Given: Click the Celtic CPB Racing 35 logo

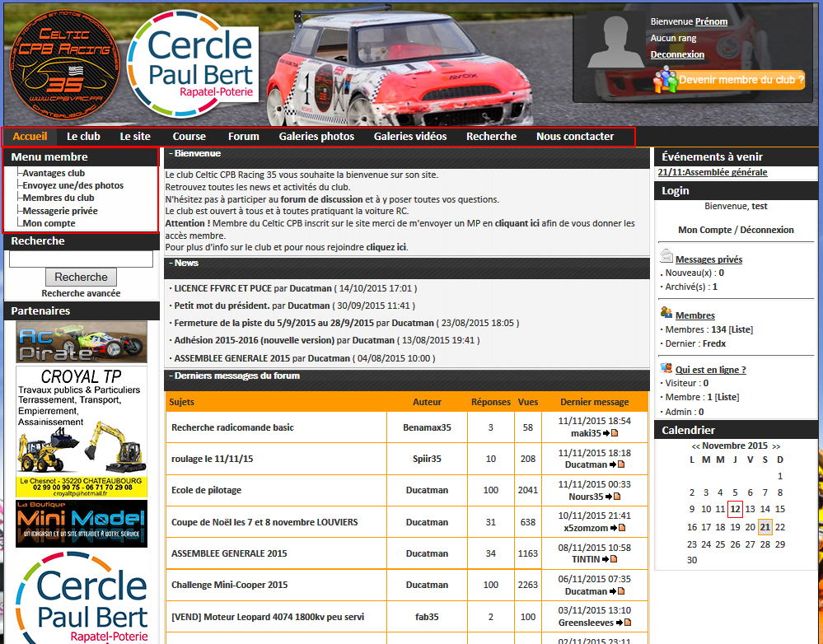Looking at the screenshot, I should coord(64,65).
